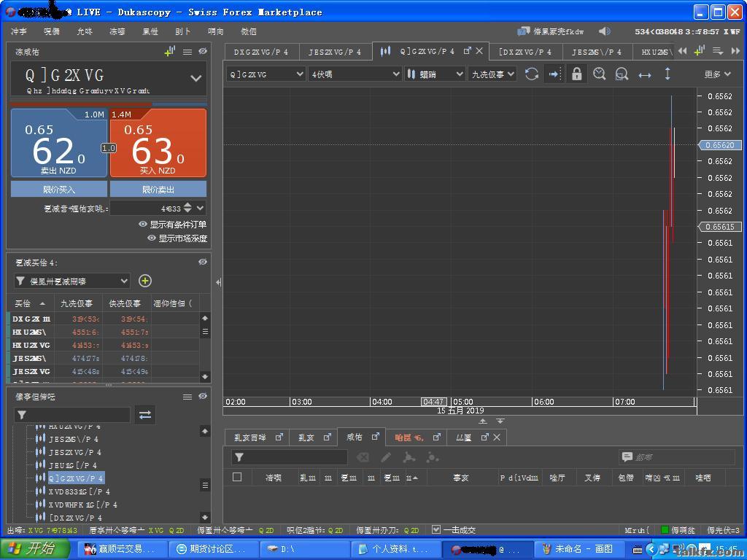
Task: Open the 蜡烛 candle chart type dropdown
Action: tap(435, 74)
